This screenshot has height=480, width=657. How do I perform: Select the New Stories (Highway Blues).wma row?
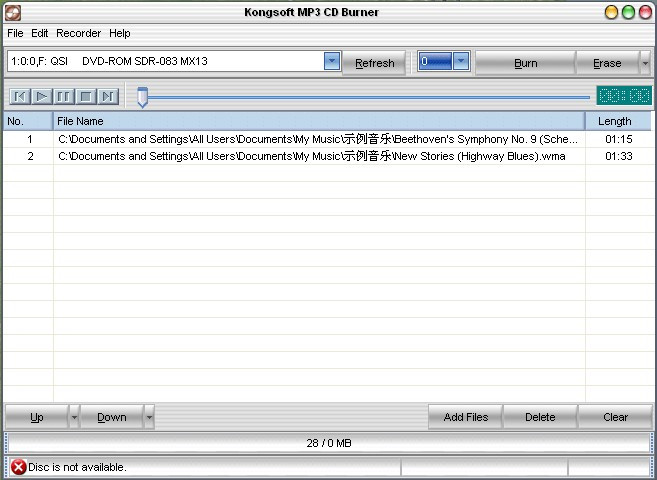click(328, 156)
